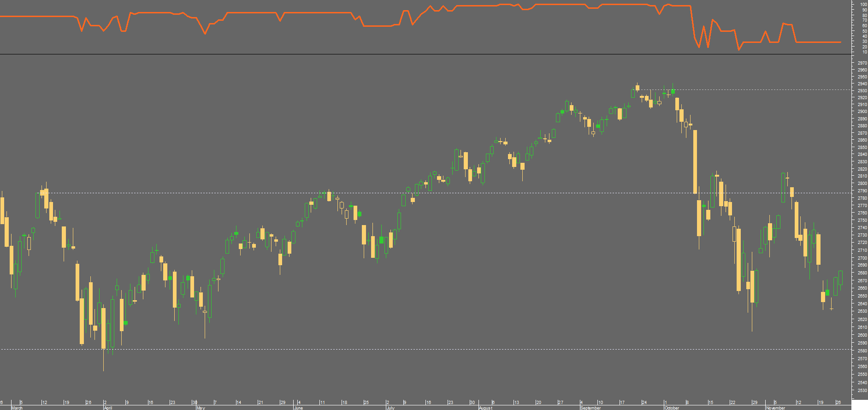This screenshot has height=410, width=868.
Task: Click the 2900 price axis label
Action: click(x=862, y=112)
